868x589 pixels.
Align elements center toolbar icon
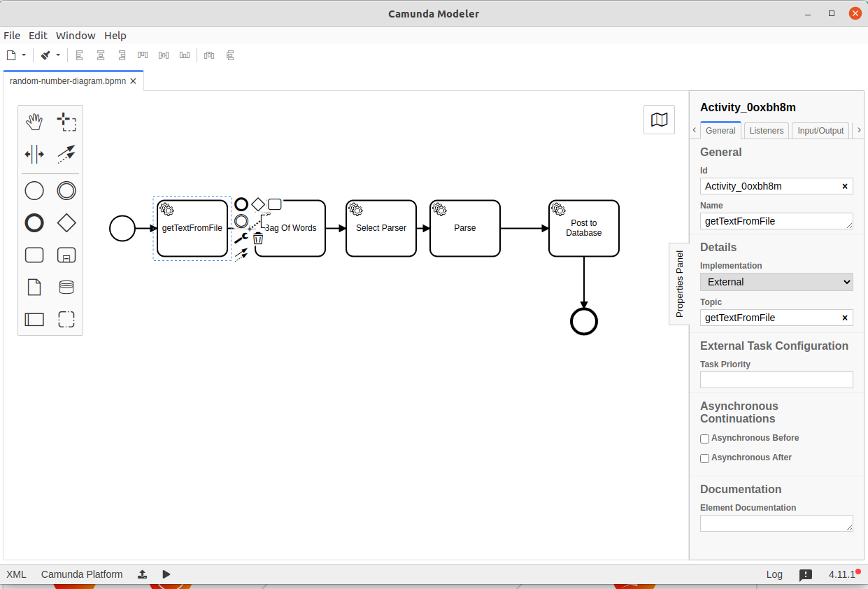tap(101, 55)
